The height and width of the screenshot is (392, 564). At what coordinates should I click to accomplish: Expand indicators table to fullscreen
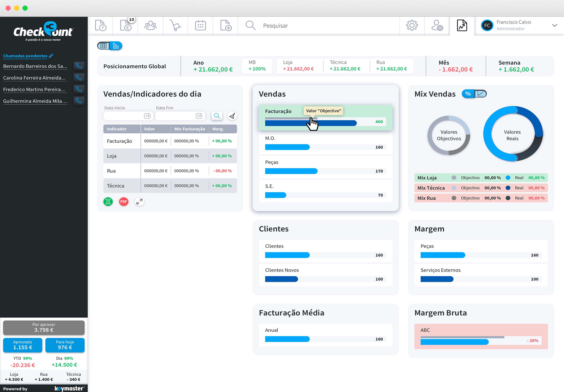(139, 202)
